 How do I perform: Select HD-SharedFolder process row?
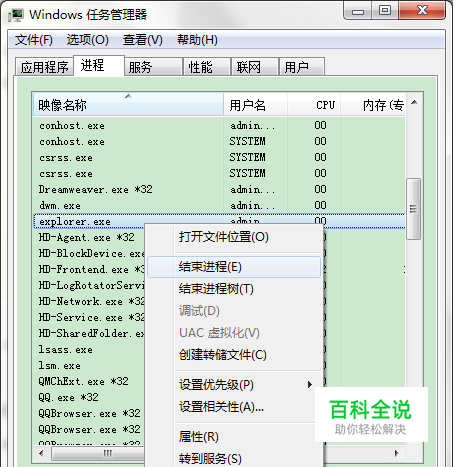[x=89, y=334]
